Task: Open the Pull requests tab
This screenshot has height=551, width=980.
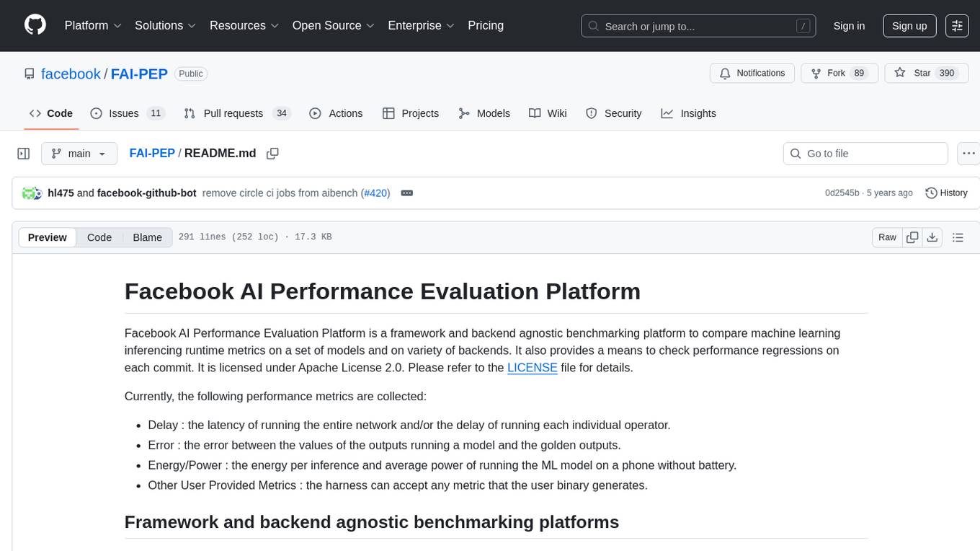Action: tap(237, 113)
